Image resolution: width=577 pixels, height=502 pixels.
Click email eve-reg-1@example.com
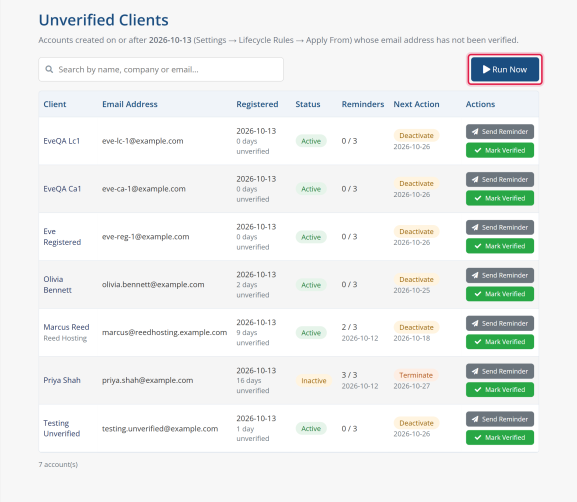click(145, 237)
